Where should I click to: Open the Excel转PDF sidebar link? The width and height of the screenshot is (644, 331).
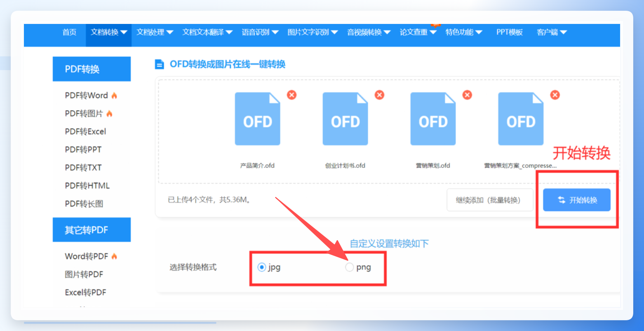pos(85,293)
